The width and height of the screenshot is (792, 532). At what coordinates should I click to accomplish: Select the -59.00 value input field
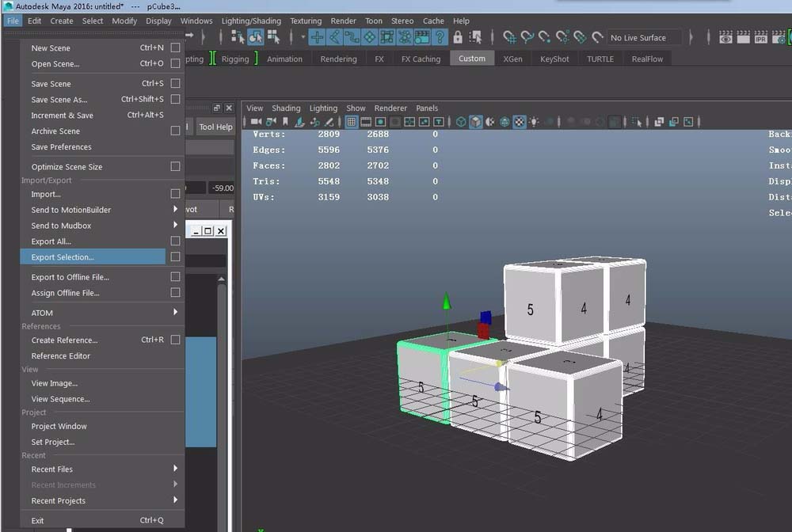pos(222,188)
